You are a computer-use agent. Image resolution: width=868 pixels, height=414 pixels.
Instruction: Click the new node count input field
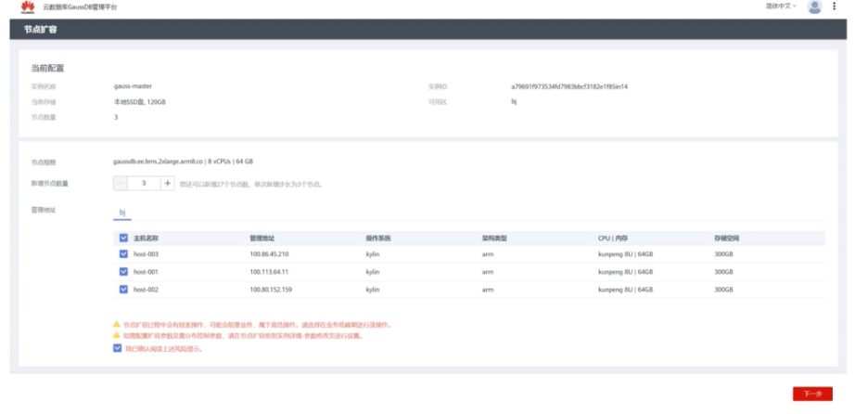pos(144,184)
